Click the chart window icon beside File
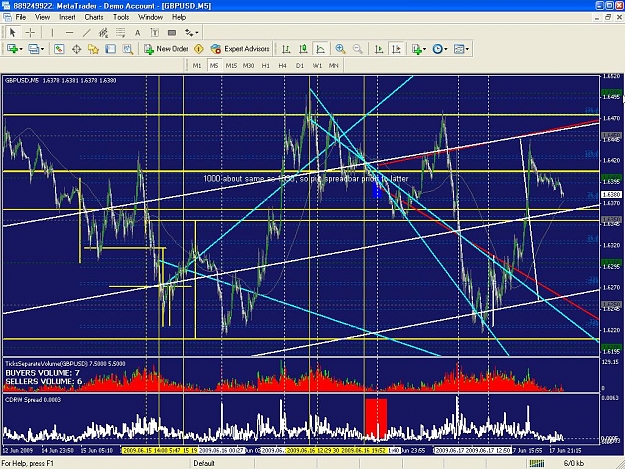 [x=7, y=17]
